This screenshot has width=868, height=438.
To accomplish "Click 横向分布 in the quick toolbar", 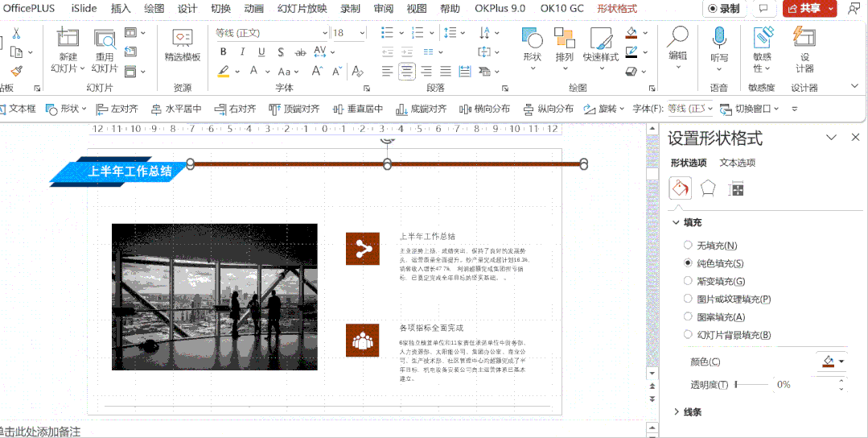I will coord(485,109).
